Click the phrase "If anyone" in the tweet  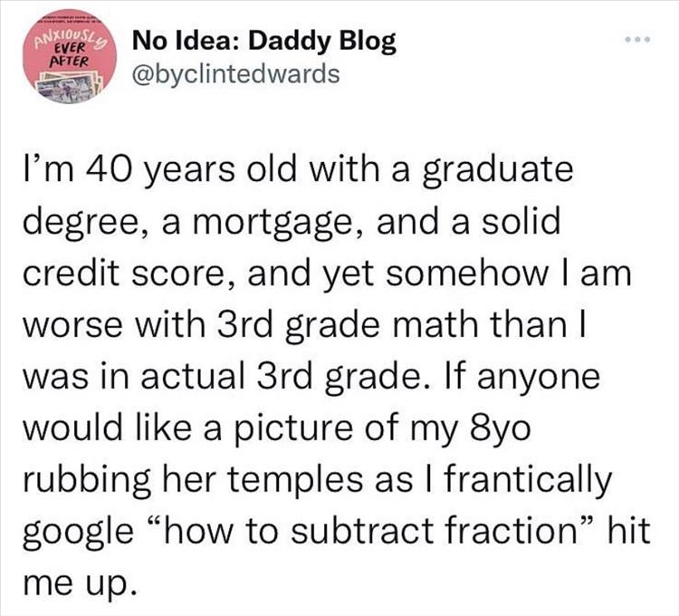tap(519, 374)
